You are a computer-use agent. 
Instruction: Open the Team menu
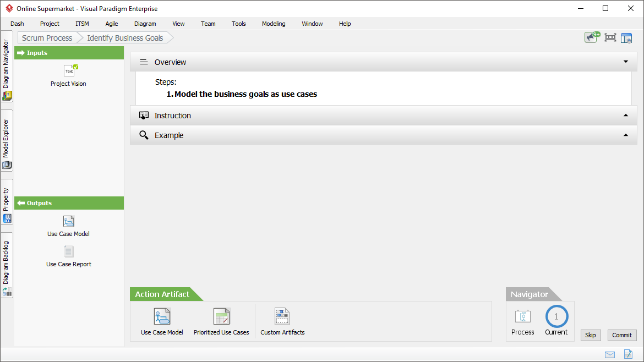[x=208, y=24]
